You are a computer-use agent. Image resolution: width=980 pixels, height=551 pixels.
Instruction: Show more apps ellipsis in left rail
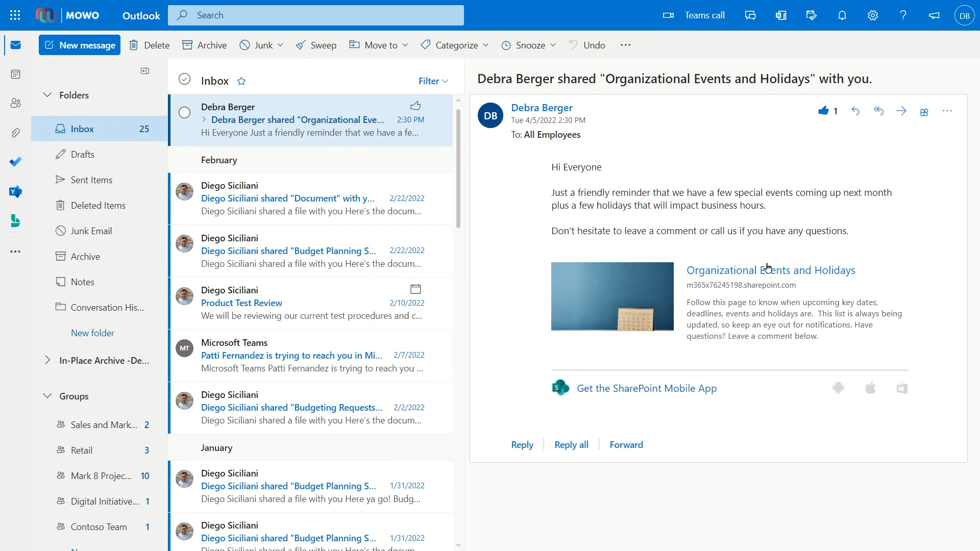(x=15, y=252)
